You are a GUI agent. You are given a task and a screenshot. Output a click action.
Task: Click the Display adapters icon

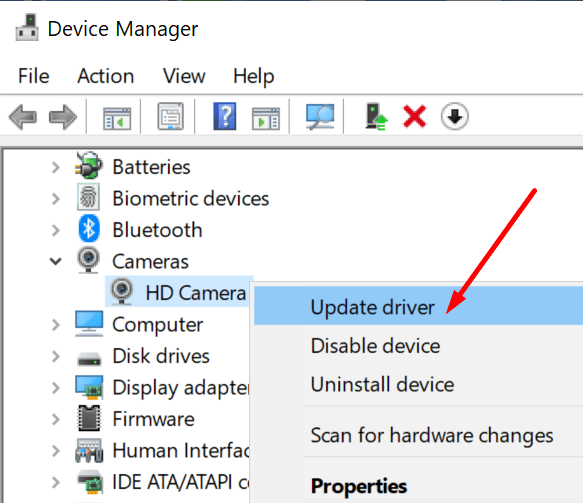click(89, 387)
